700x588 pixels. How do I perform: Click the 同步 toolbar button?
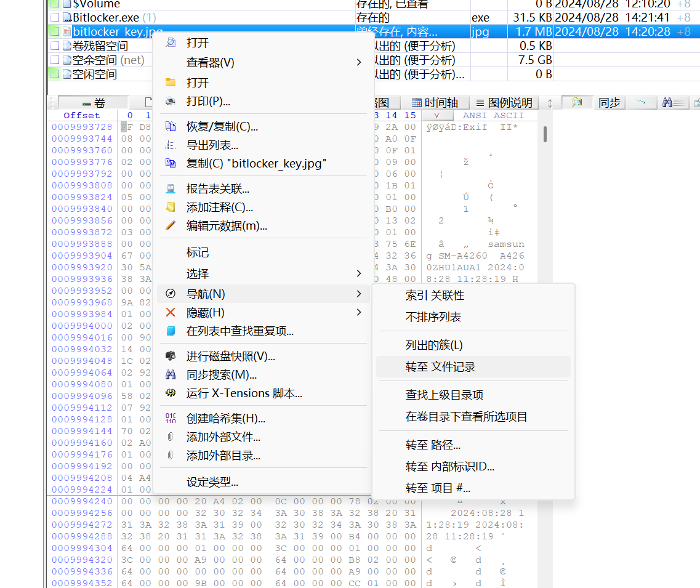coord(609,103)
